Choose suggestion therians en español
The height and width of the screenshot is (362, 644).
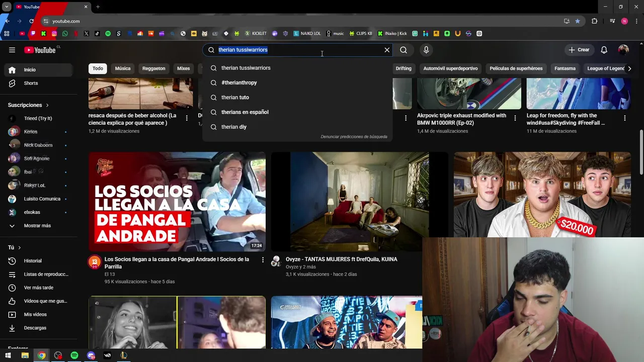click(x=297, y=112)
